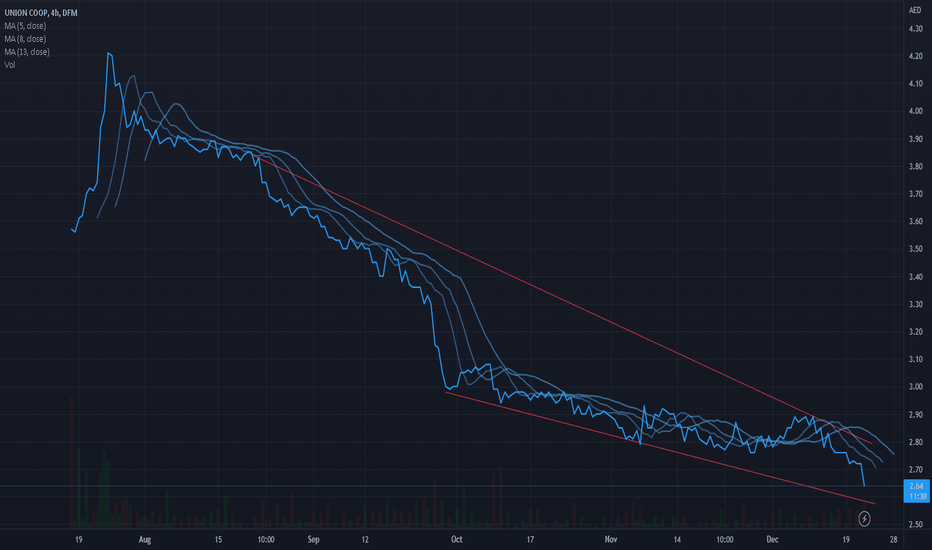Click the AED currency label on the price axis
Screen dimensions: 932x550
[x=915, y=10]
